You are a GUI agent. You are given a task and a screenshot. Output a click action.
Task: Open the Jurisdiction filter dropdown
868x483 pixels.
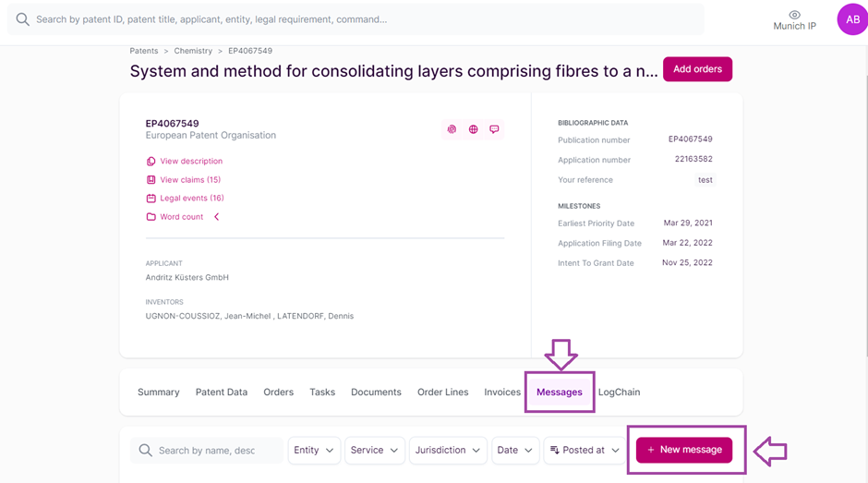pyautogui.click(x=448, y=451)
